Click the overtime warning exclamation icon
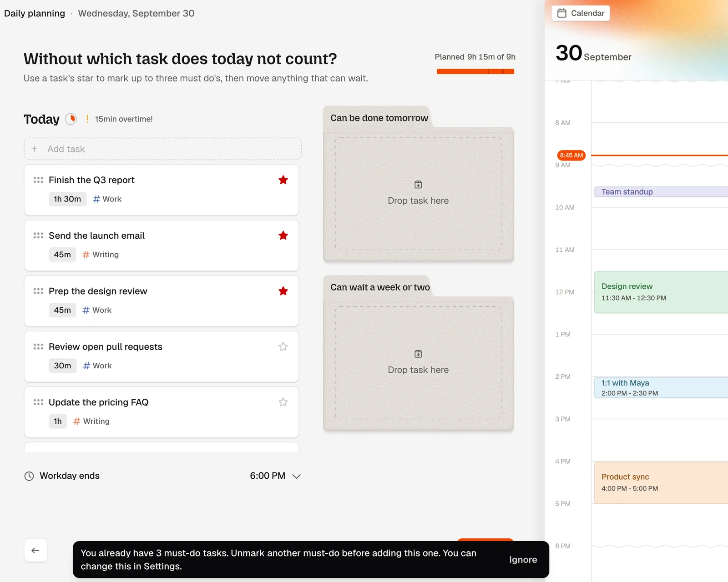This screenshot has width=728, height=582. (x=87, y=119)
